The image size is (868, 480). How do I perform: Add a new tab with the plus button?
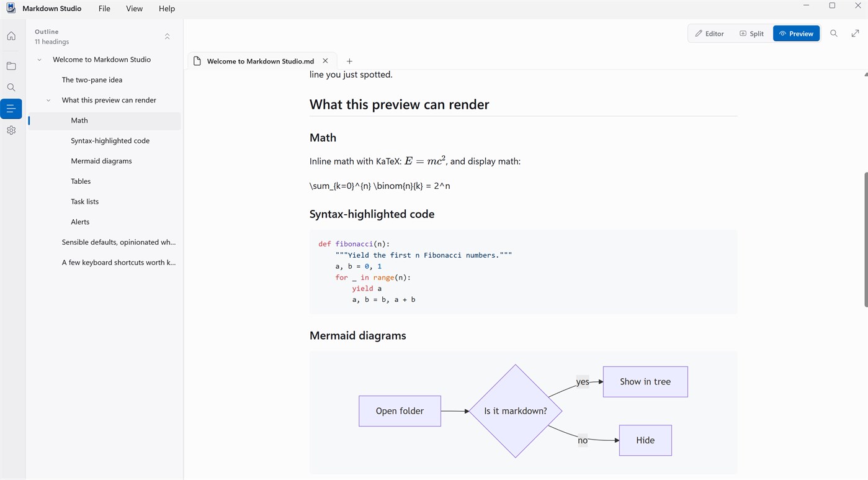(x=349, y=61)
